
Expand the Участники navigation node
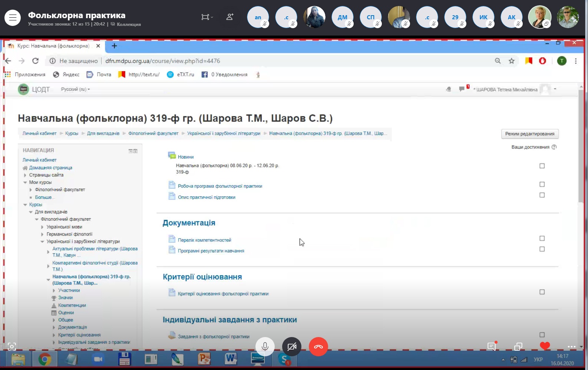tap(54, 291)
